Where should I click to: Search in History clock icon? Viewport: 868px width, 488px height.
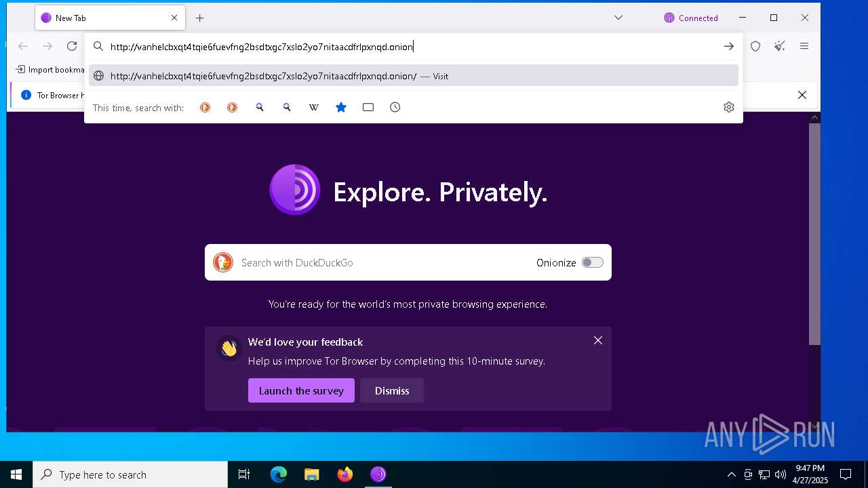[x=395, y=107]
